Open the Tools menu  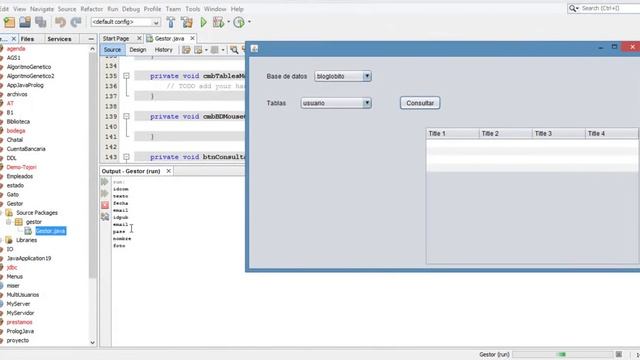coord(193,9)
